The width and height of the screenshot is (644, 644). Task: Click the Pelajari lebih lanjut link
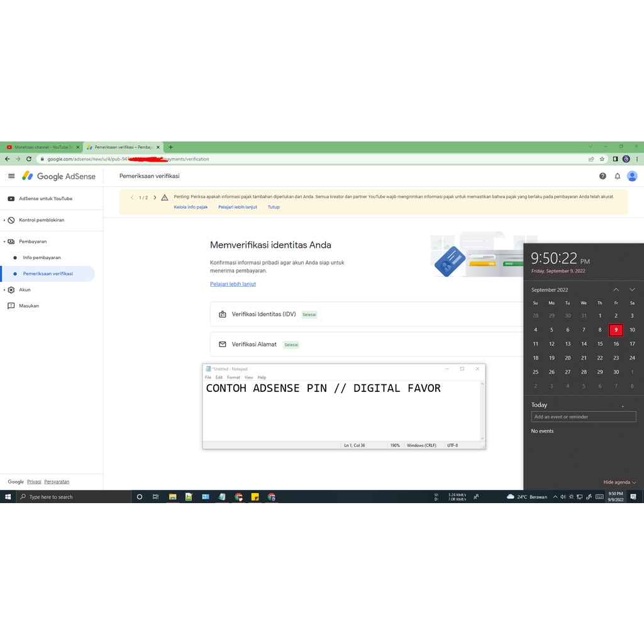point(233,284)
